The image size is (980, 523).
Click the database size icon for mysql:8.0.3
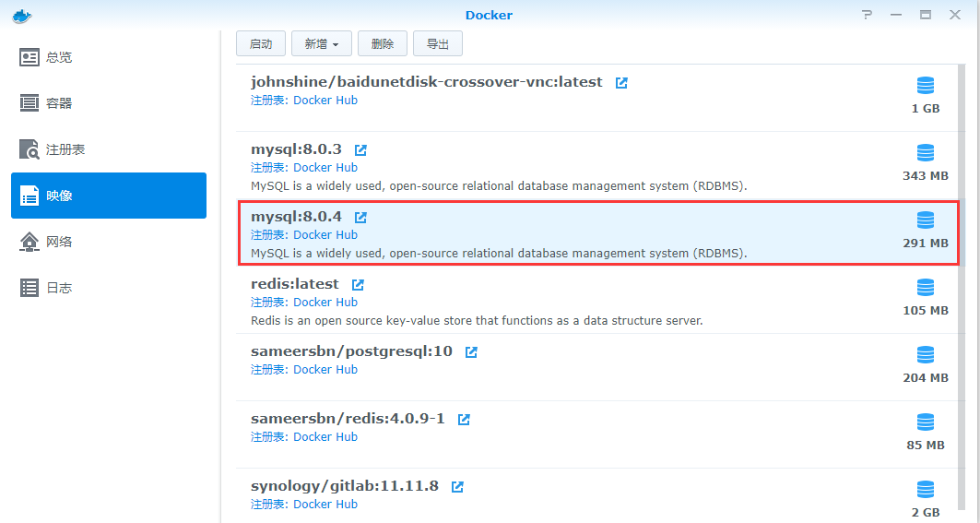[926, 152]
